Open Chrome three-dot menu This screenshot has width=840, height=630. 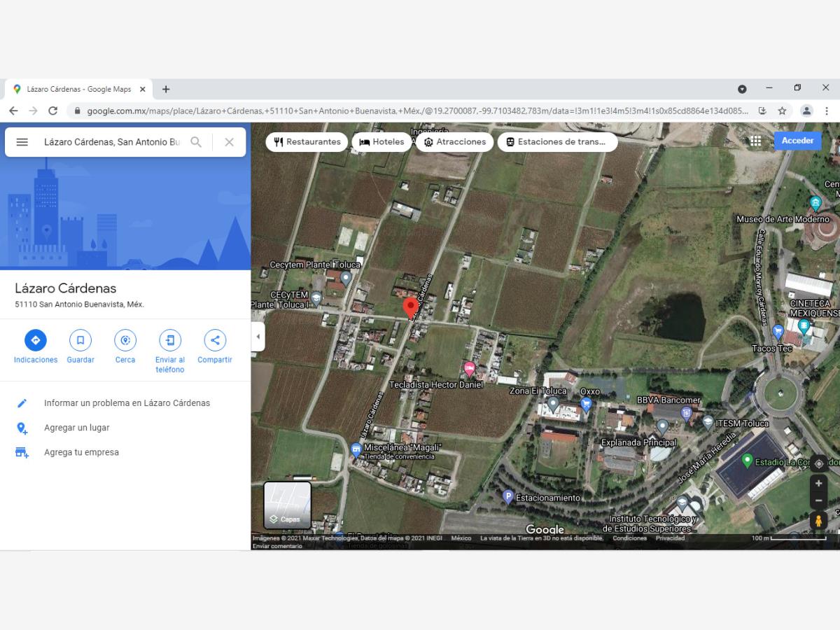point(827,111)
